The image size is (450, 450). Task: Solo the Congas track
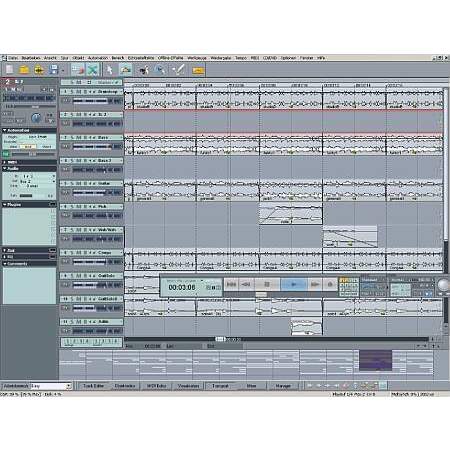pyautogui.click(x=71, y=253)
